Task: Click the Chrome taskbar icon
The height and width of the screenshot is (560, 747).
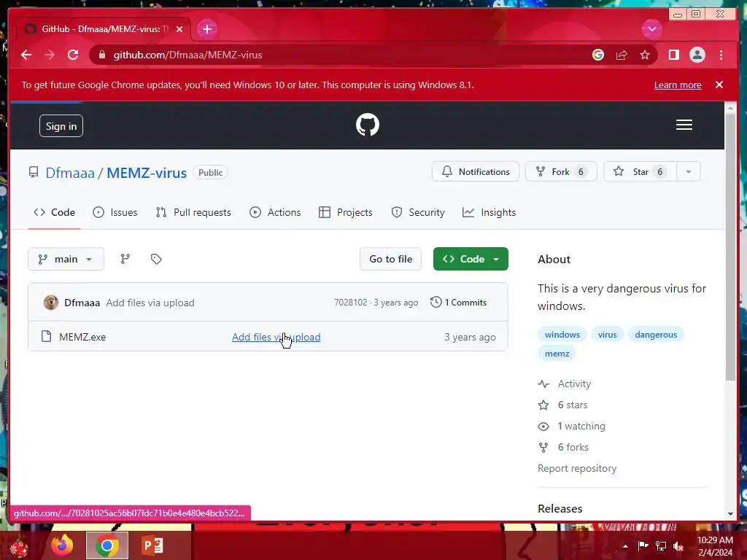Action: (107, 545)
